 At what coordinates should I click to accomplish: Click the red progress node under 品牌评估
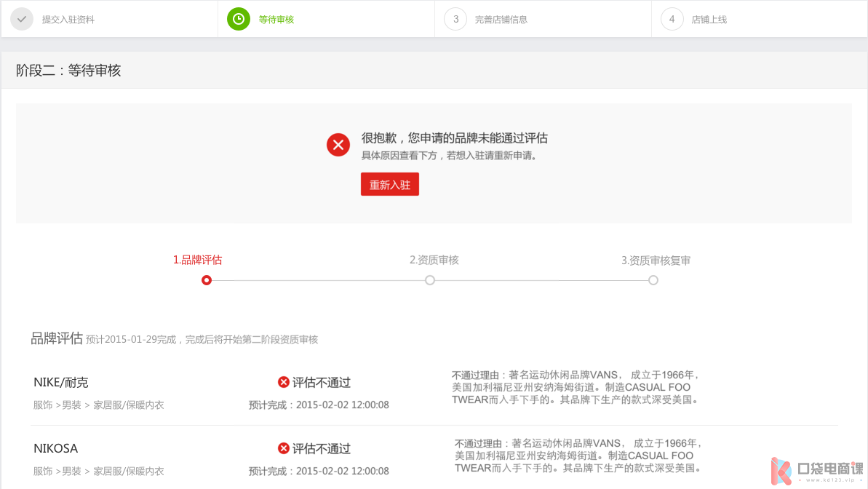pyautogui.click(x=207, y=280)
